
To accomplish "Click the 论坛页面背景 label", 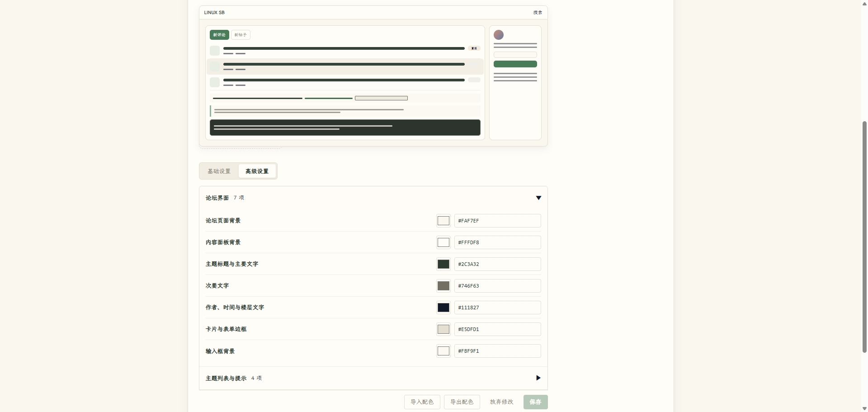I will (223, 221).
